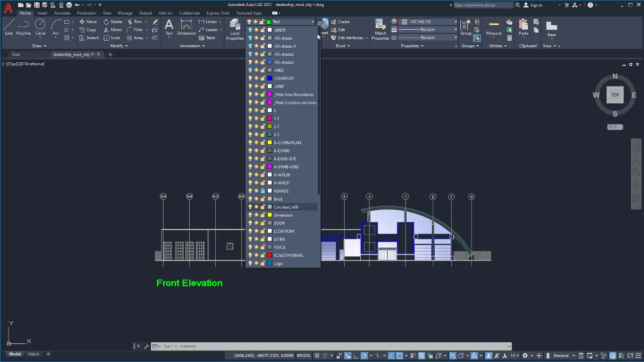Freeze the Dimension layer
644x362 pixels.
(x=257, y=215)
